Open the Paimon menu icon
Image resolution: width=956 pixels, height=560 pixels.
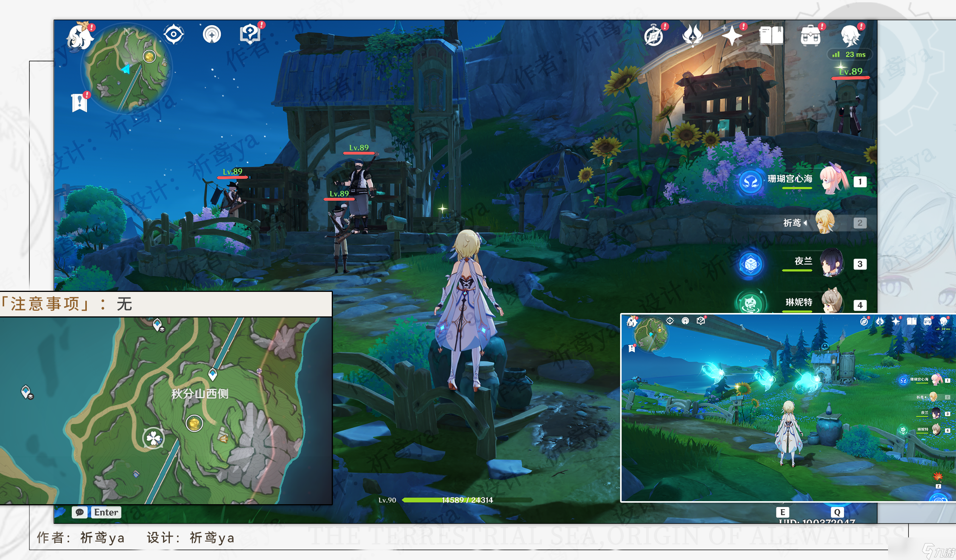80,36
